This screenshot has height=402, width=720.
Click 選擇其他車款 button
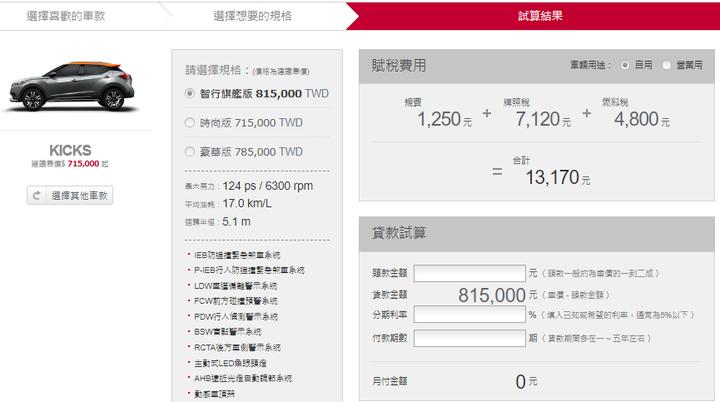tap(70, 196)
